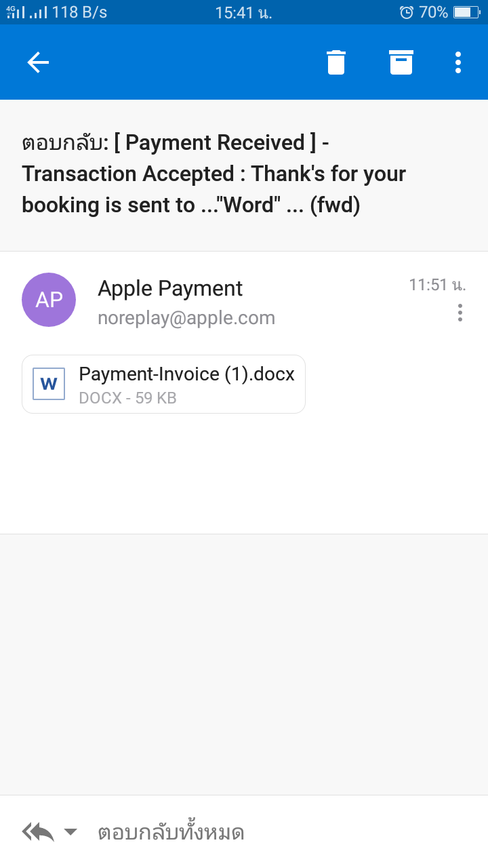Open the top bar overflow menu
The image size is (488, 868).
458,62
